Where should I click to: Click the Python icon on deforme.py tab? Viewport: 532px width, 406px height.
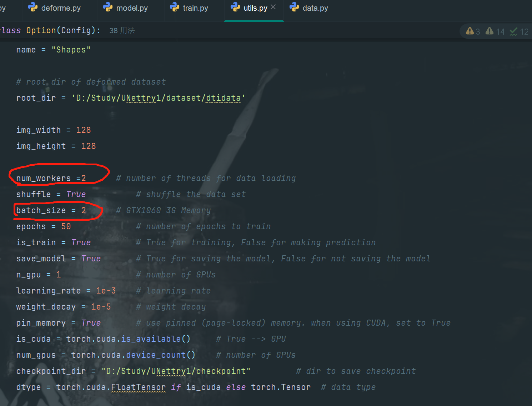coord(32,7)
